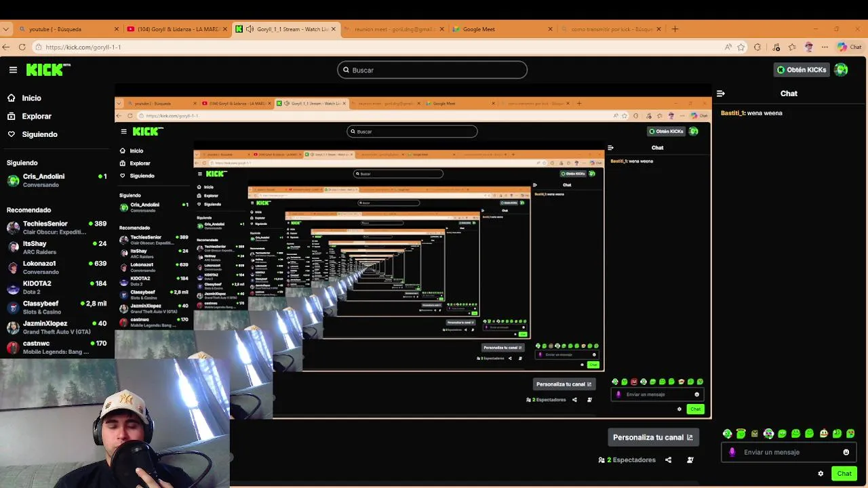Open Cris_Andolini followed channel
Screen dimensions: 868x488
56,180
